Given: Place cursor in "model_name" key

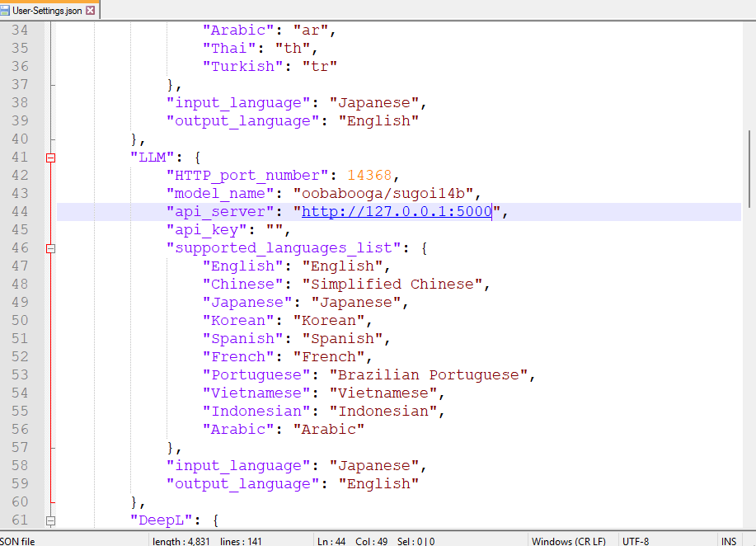Looking at the screenshot, I should pyautogui.click(x=220, y=194).
